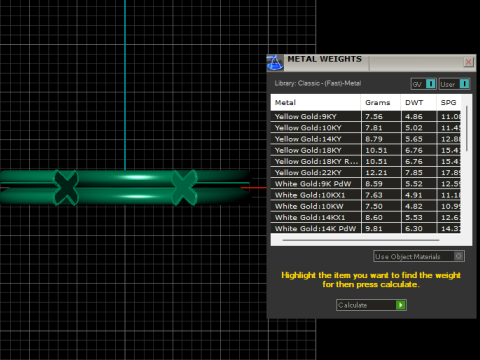The width and height of the screenshot is (480, 360).
Task: Select the Yellow Gold:14KY row
Action: (366, 139)
